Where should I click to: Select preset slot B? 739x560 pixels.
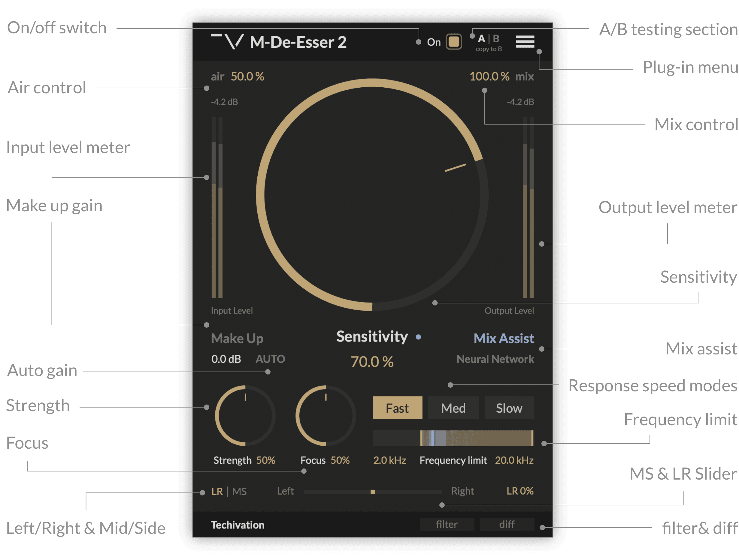click(496, 39)
